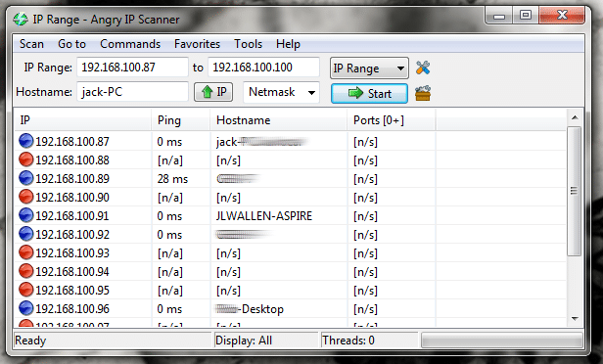
Task: Select the row with IP 192.168.100.93
Action: pos(290,252)
